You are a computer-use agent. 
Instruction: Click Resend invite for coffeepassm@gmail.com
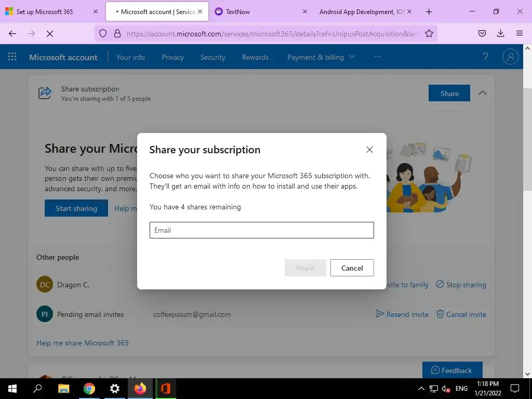(x=402, y=314)
